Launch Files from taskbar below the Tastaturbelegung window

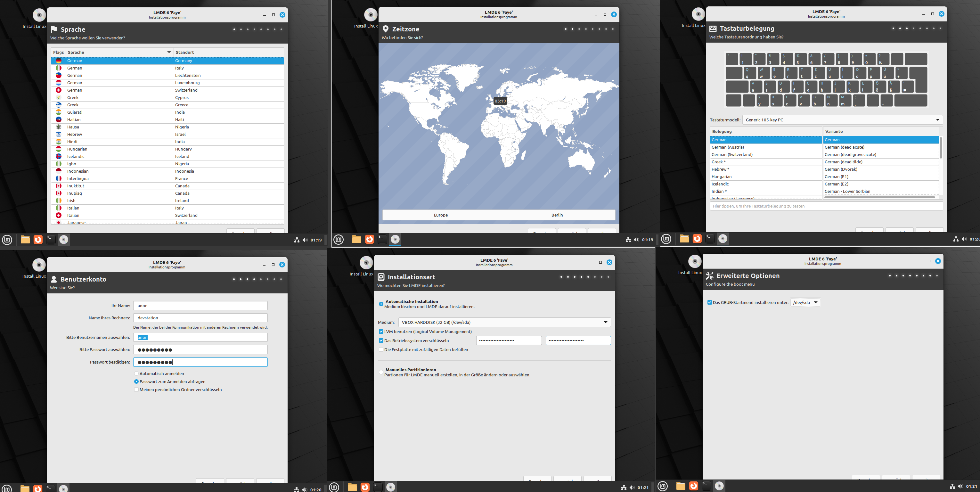click(x=684, y=239)
